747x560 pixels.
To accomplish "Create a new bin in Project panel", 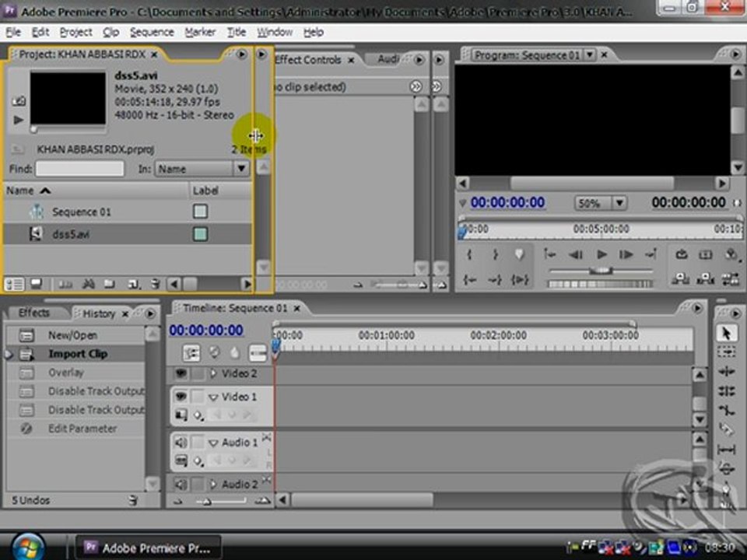I will (x=110, y=285).
